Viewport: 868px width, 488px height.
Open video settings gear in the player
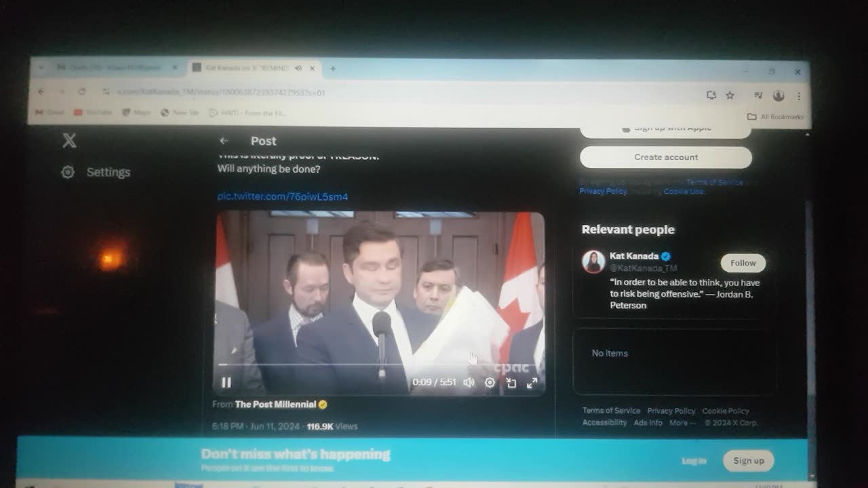pos(490,382)
